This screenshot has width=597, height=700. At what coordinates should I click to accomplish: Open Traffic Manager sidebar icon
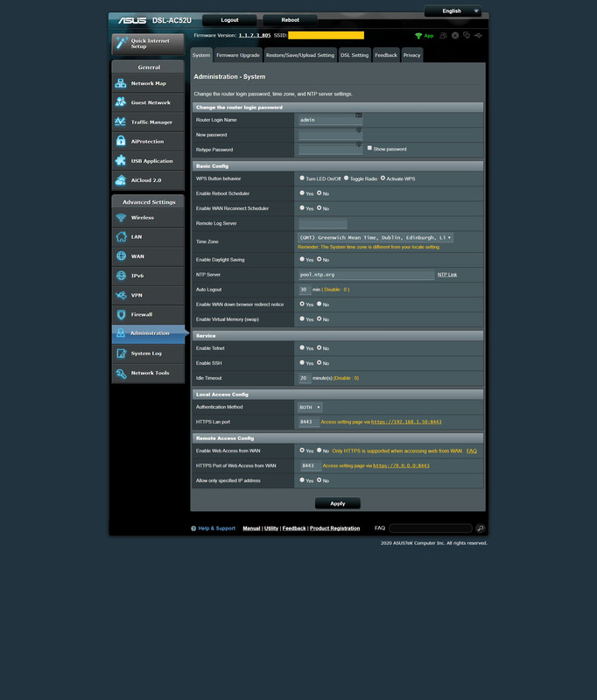(x=121, y=122)
